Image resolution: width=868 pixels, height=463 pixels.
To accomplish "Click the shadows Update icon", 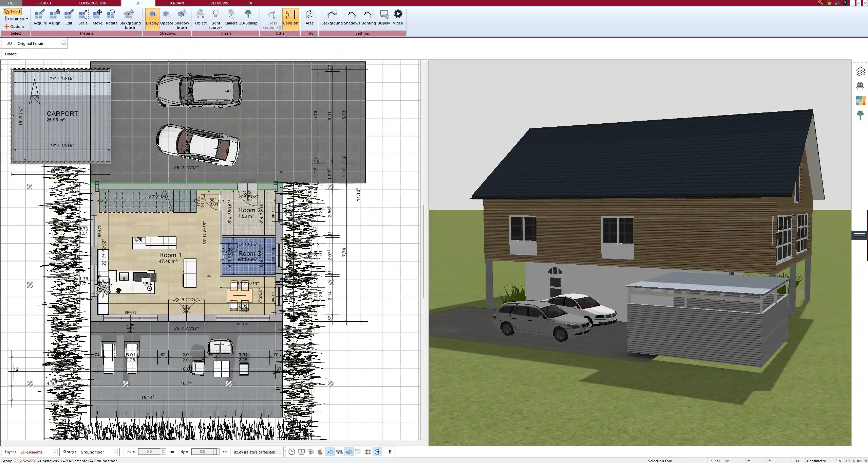I will tap(167, 18).
